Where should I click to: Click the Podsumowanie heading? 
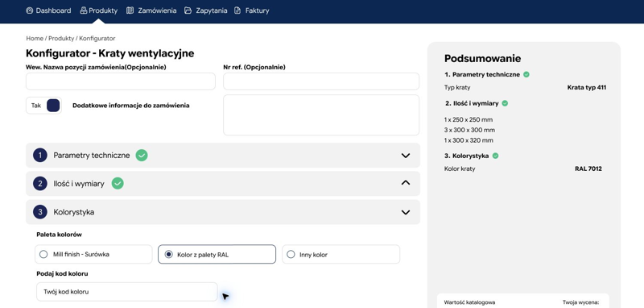(x=482, y=58)
